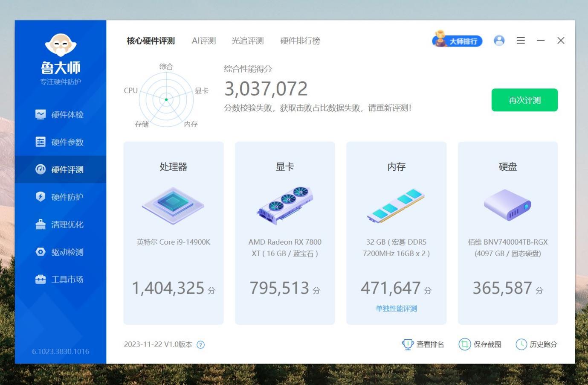This screenshot has height=385, width=588.
Task: Open the 大师排行 ranking badge
Action: [457, 40]
